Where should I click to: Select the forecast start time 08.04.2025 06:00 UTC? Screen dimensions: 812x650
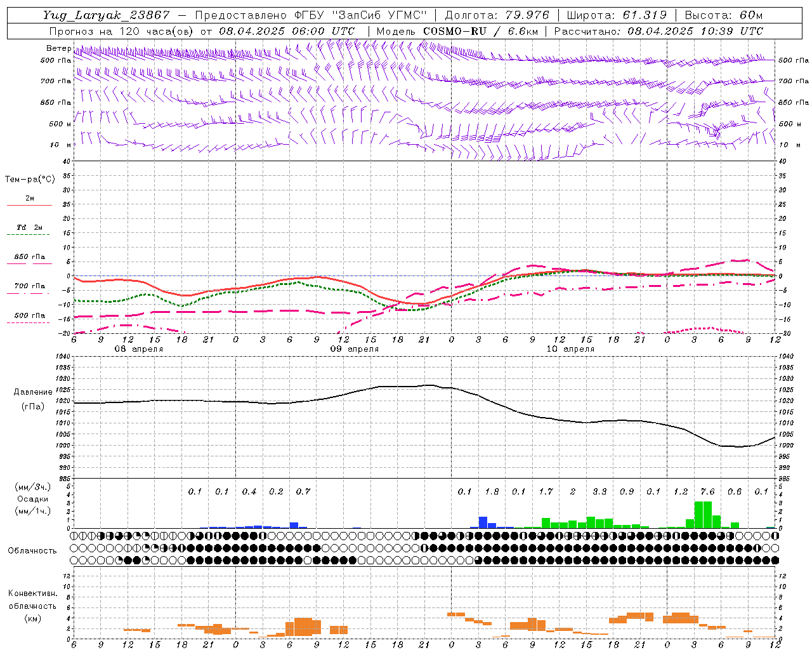tap(287, 31)
